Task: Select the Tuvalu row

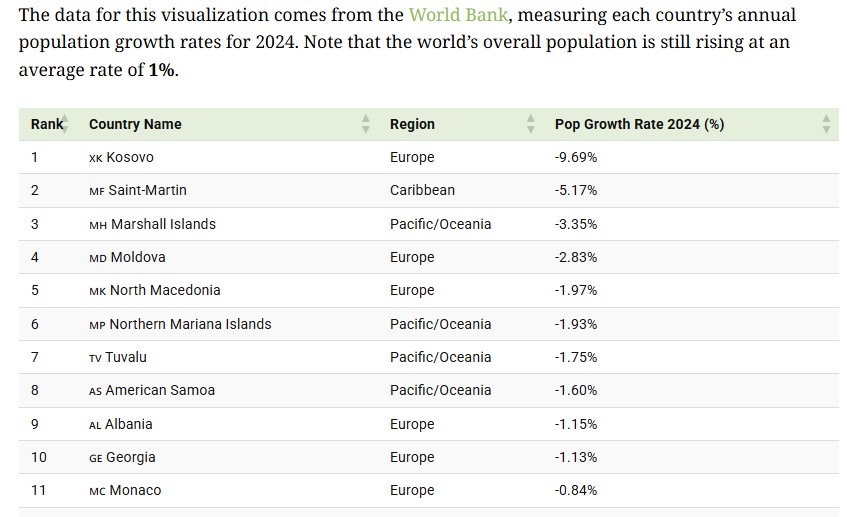Action: pos(125,357)
